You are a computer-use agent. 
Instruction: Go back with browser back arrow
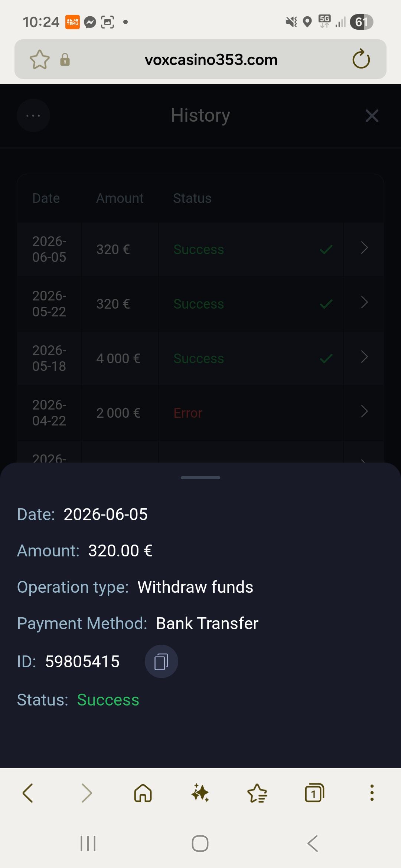click(x=28, y=793)
